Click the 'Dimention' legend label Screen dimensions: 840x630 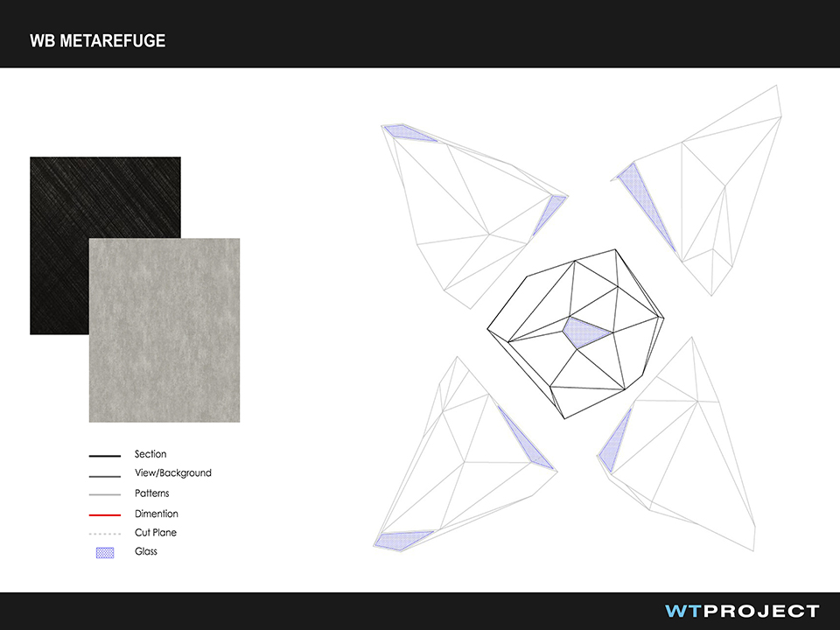coord(157,514)
